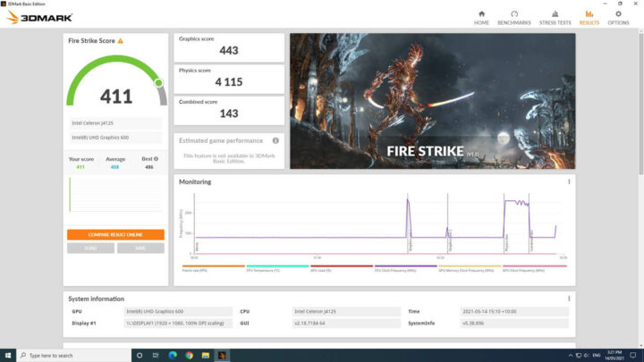644x362 pixels.
Task: Open the Stress Tests section
Action: pyautogui.click(x=555, y=17)
